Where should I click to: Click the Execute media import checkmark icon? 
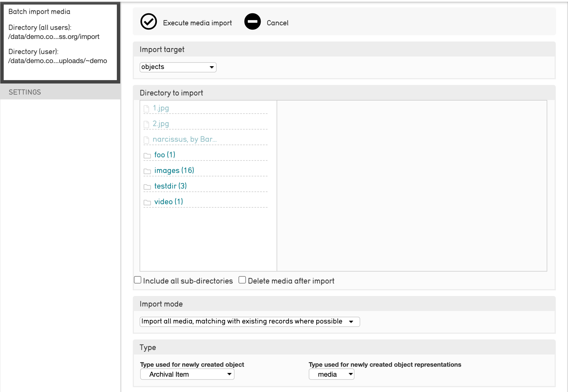pos(148,22)
